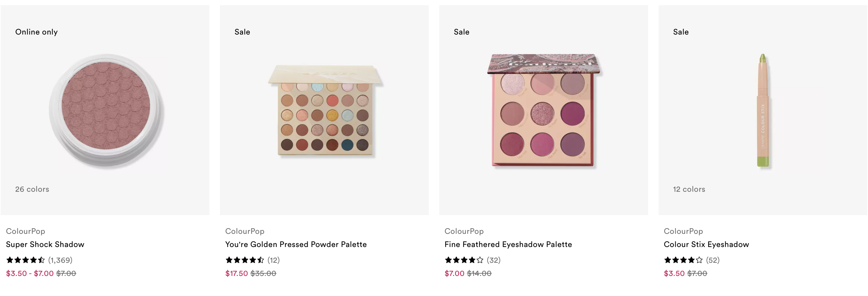Click the Online only badge

(36, 32)
